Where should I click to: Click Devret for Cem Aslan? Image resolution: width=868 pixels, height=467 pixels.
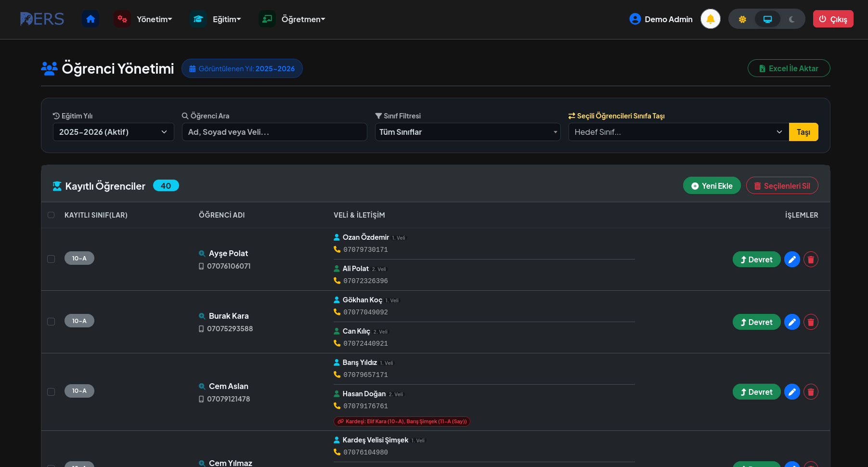click(757, 392)
